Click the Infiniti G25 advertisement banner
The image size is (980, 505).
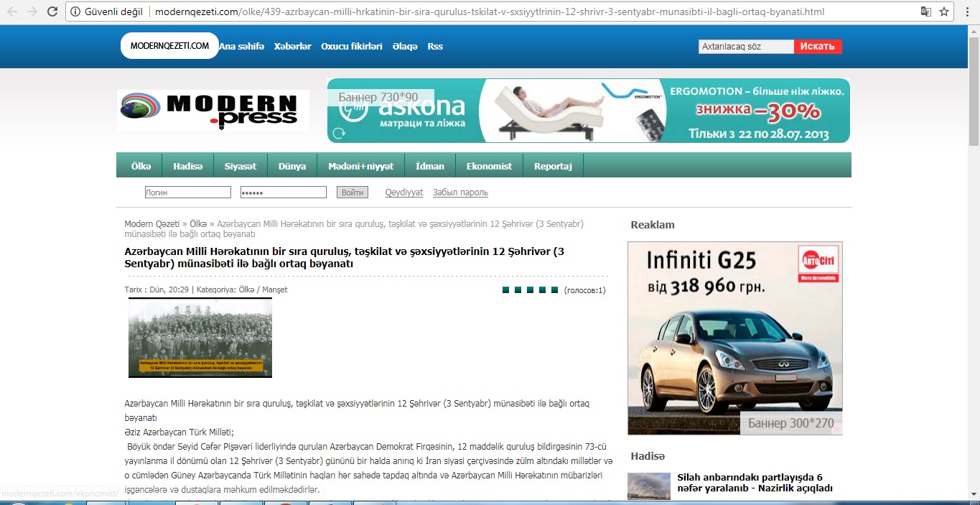[734, 338]
